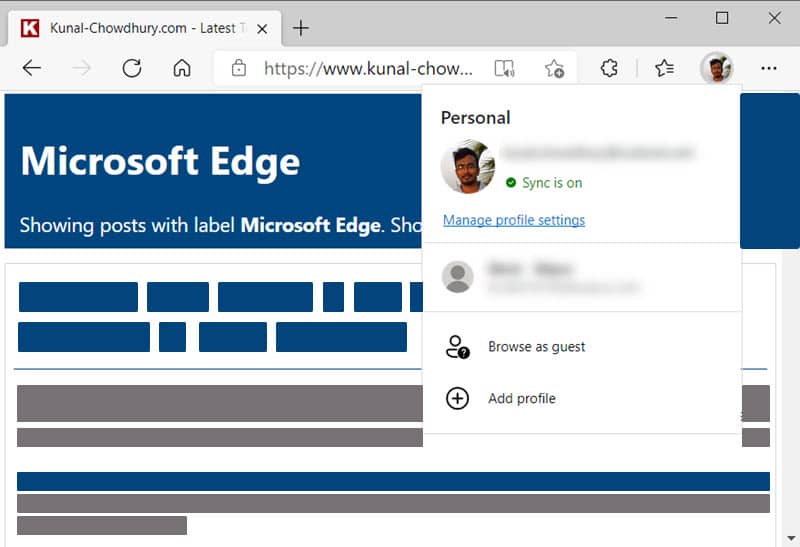Open the Home page
800x547 pixels.
tap(182, 68)
